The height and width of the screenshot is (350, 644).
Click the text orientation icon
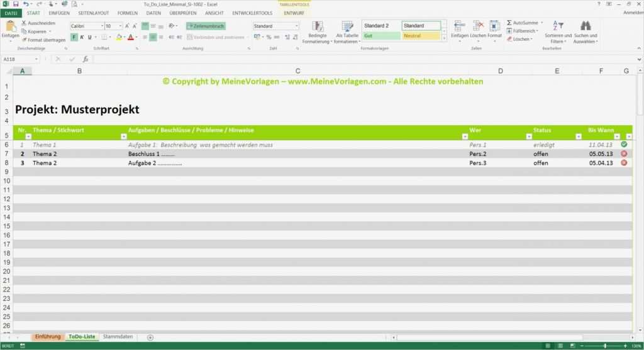(x=171, y=26)
